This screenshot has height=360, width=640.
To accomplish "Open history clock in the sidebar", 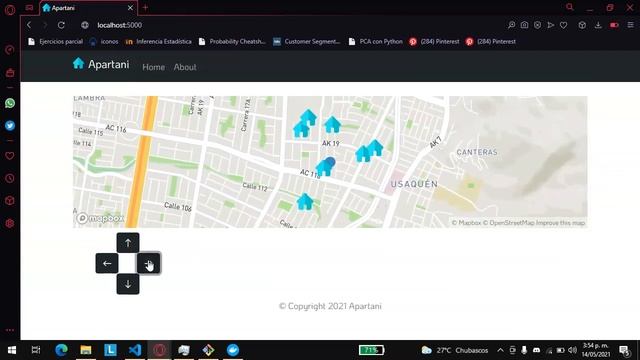I will pos(10,178).
